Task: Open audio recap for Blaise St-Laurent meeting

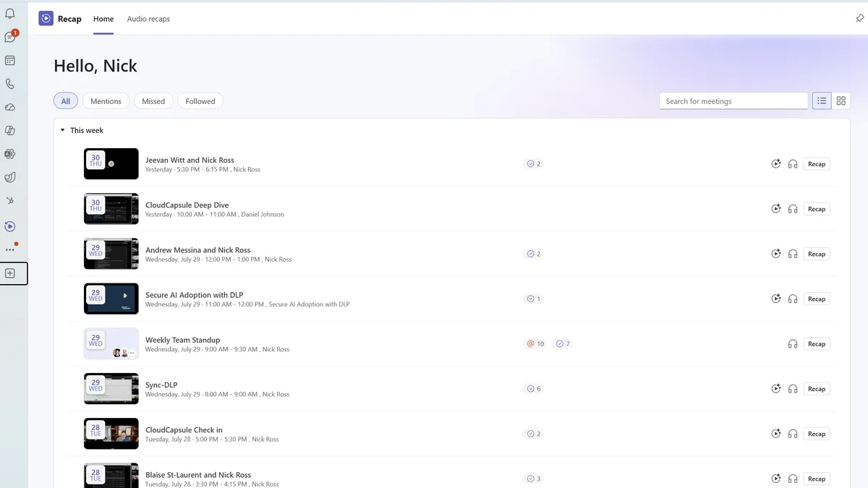Action: [x=793, y=479]
